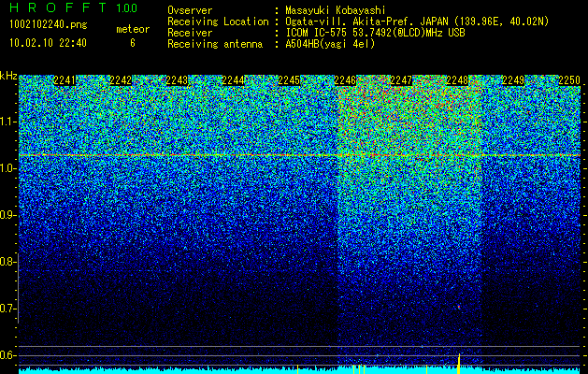Click the Receiver label

click(190, 33)
